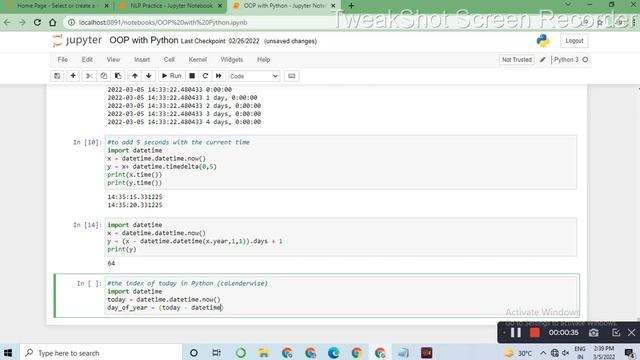Image resolution: width=640 pixels, height=360 pixels.
Task: Open the Widgets menu
Action: click(x=231, y=60)
